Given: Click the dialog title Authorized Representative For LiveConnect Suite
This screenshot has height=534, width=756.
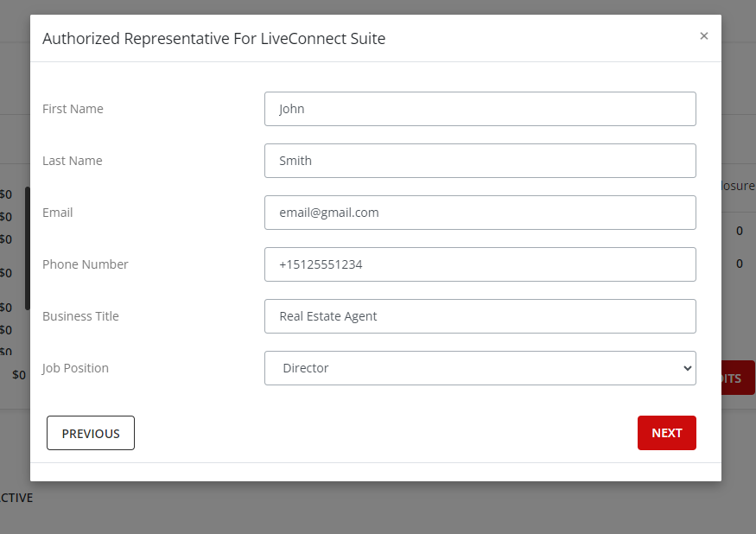Looking at the screenshot, I should 213,39.
